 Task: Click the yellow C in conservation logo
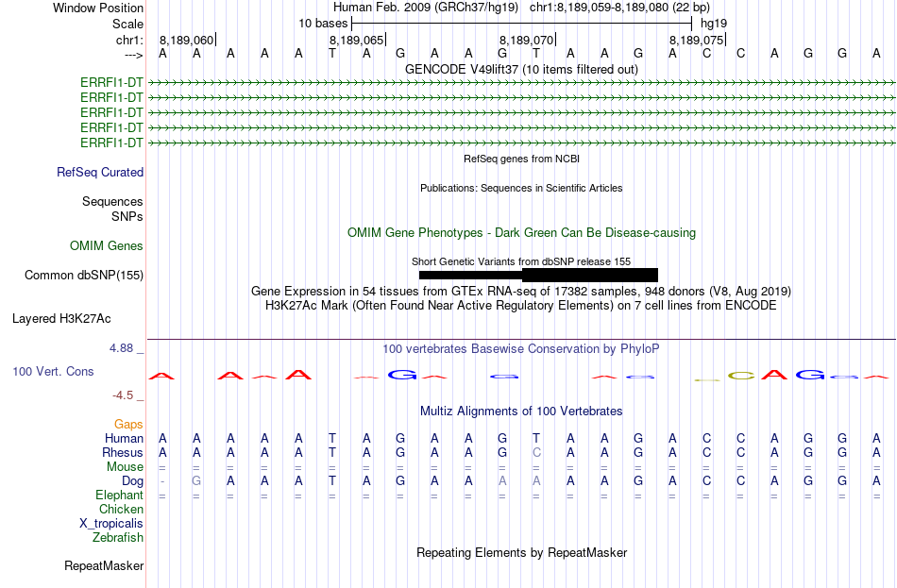741,376
